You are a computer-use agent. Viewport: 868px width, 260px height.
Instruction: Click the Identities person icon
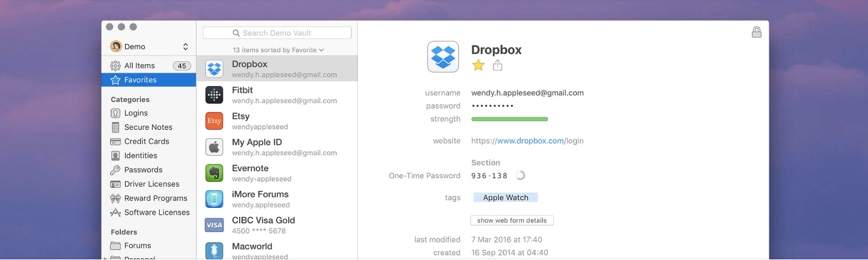tap(116, 156)
